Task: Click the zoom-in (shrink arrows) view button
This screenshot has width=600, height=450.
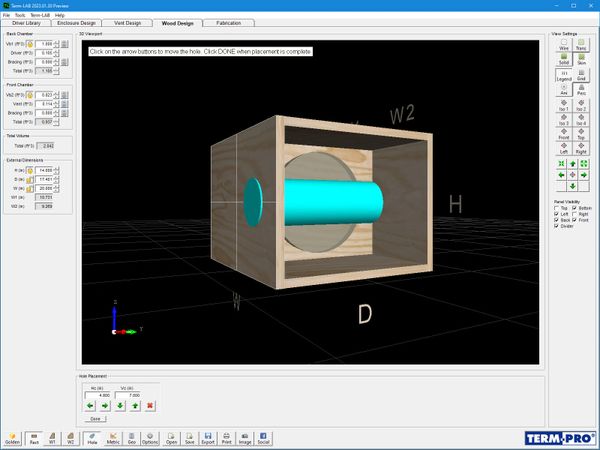Action: click(x=561, y=164)
